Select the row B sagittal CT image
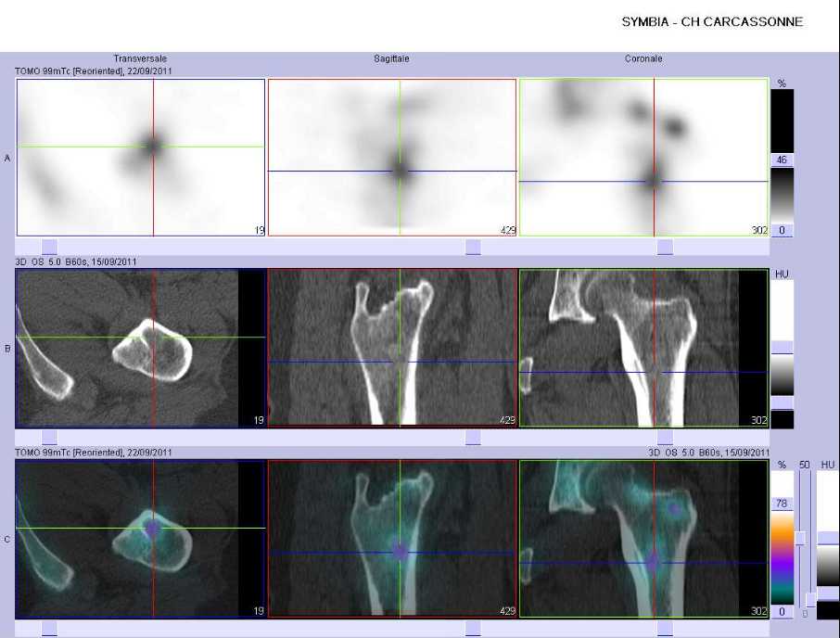Screen dimensions: 840x638 pos(392,348)
